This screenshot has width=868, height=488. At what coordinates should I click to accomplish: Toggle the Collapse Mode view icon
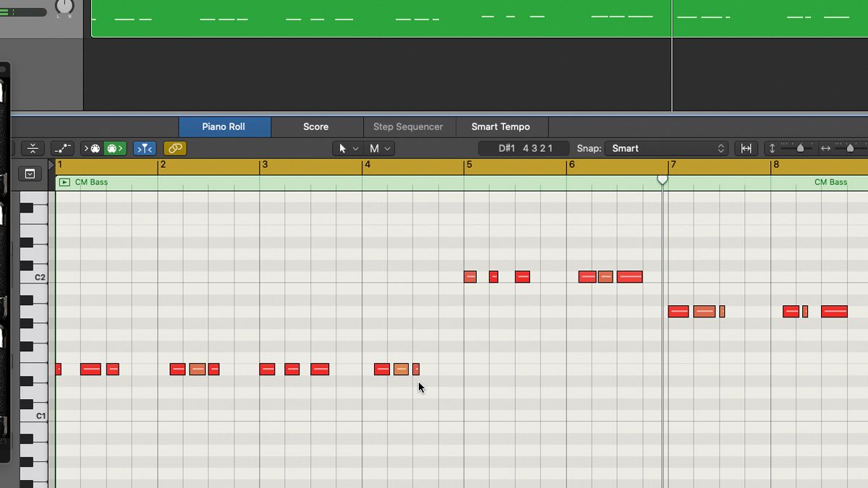(34, 148)
